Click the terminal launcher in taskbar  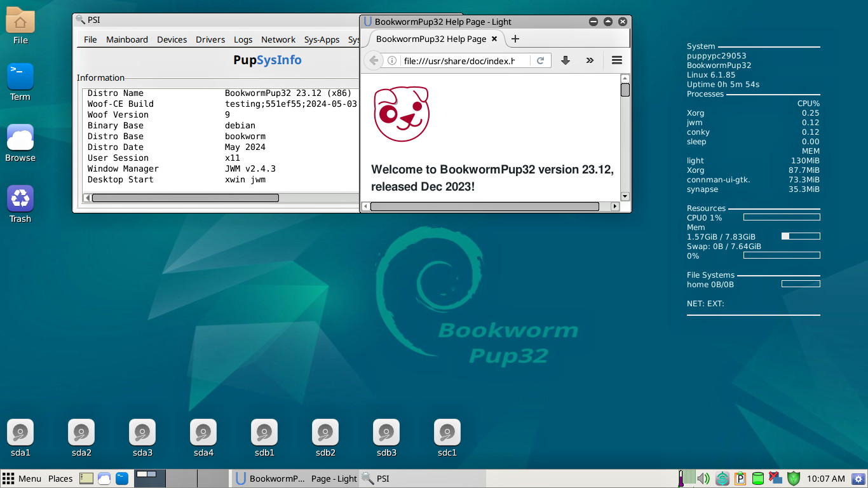tap(122, 478)
